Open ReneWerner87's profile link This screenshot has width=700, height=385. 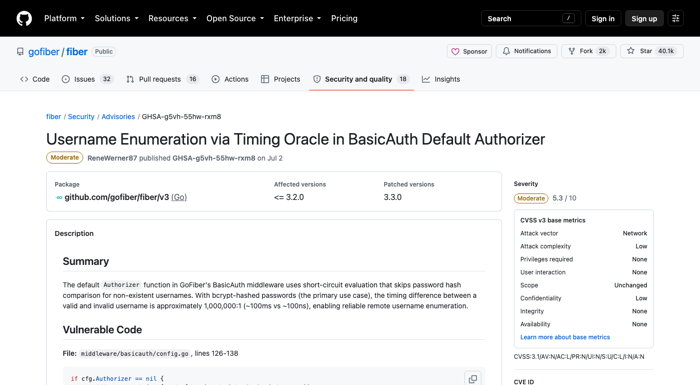(x=112, y=158)
